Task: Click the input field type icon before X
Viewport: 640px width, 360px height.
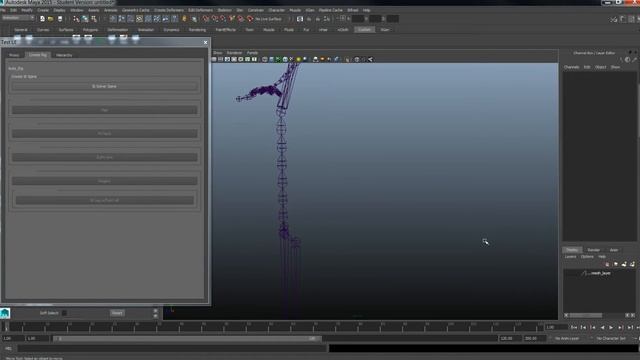Action: [x=342, y=19]
